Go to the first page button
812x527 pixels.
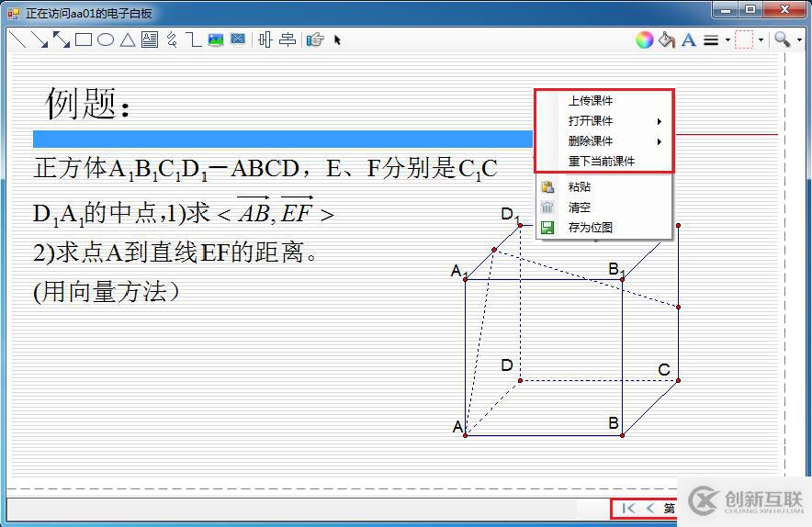click(x=628, y=509)
